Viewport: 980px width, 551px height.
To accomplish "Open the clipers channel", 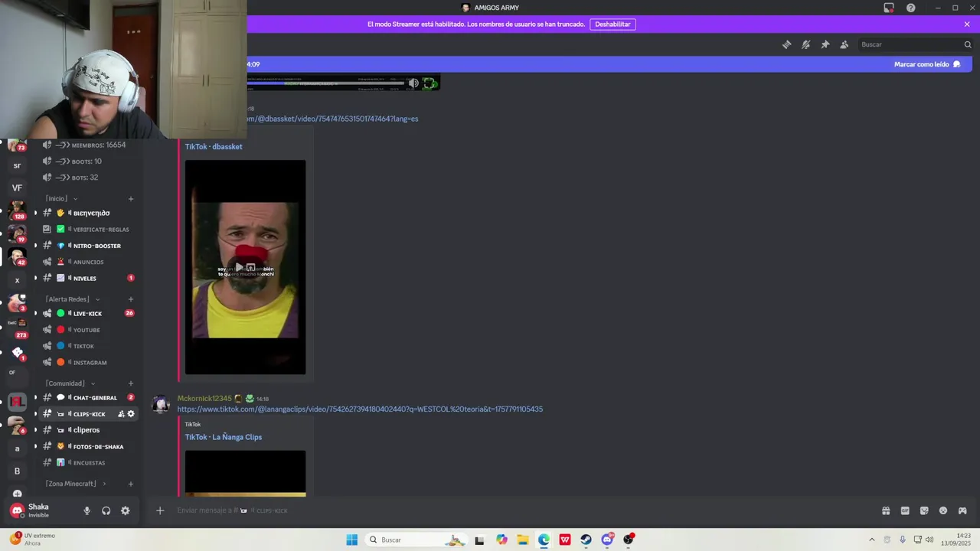I will 89,430.
